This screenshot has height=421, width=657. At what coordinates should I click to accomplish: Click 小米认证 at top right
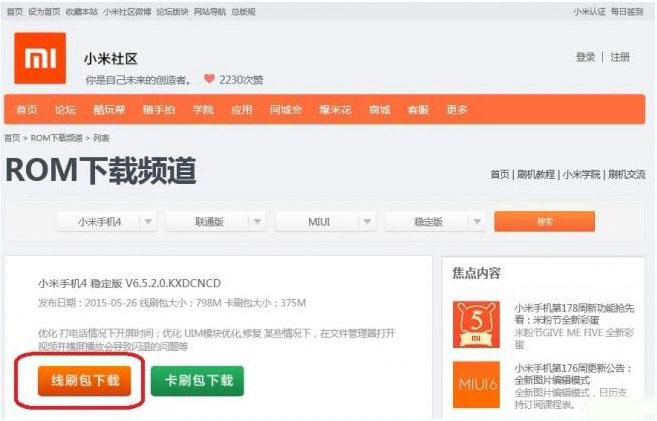pos(590,12)
